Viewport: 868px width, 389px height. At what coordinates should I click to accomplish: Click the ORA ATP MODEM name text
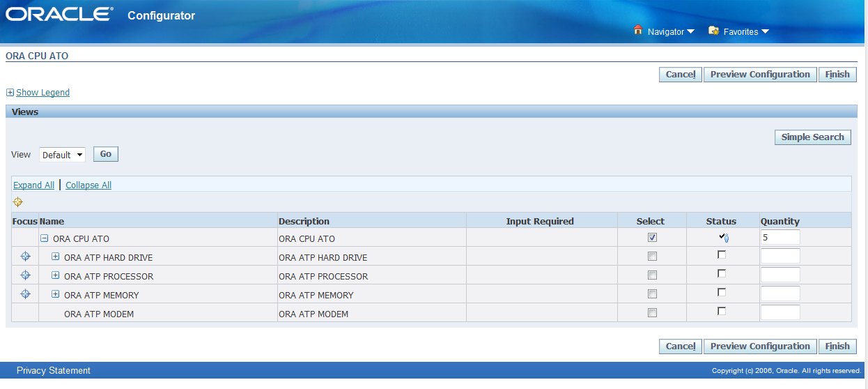coord(99,314)
